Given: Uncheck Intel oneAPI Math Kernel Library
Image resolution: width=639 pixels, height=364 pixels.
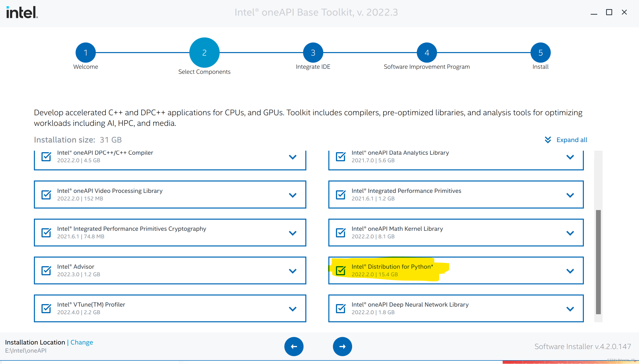Looking at the screenshot, I should [341, 233].
